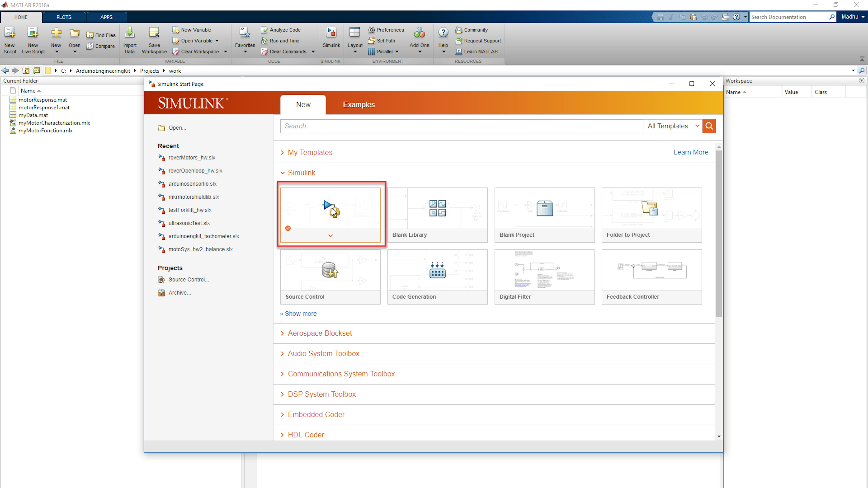Open the Community resource
The image size is (868, 488).
(471, 30)
